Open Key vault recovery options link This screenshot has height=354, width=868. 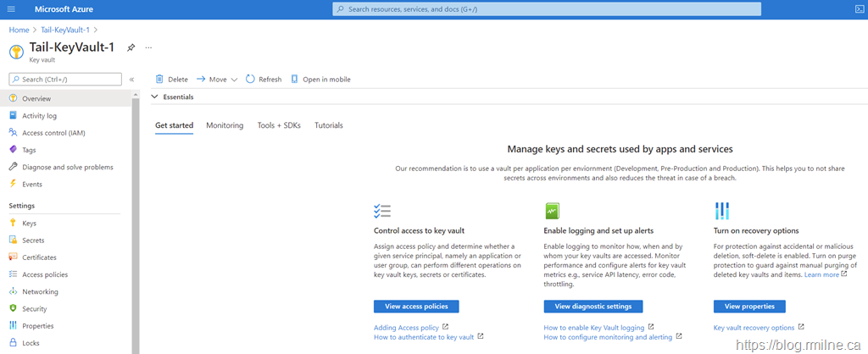(x=754, y=328)
